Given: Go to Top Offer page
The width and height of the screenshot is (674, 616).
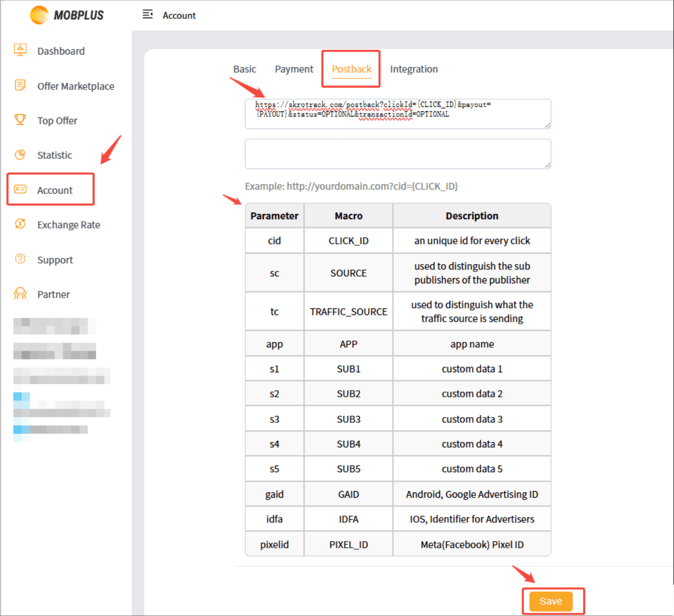Looking at the screenshot, I should [57, 121].
